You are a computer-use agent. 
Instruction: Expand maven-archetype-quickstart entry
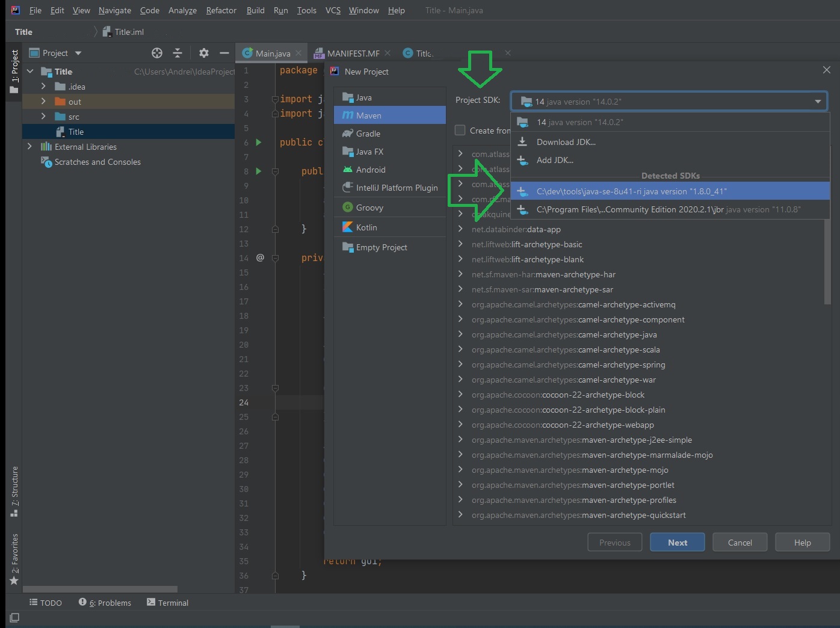(460, 515)
